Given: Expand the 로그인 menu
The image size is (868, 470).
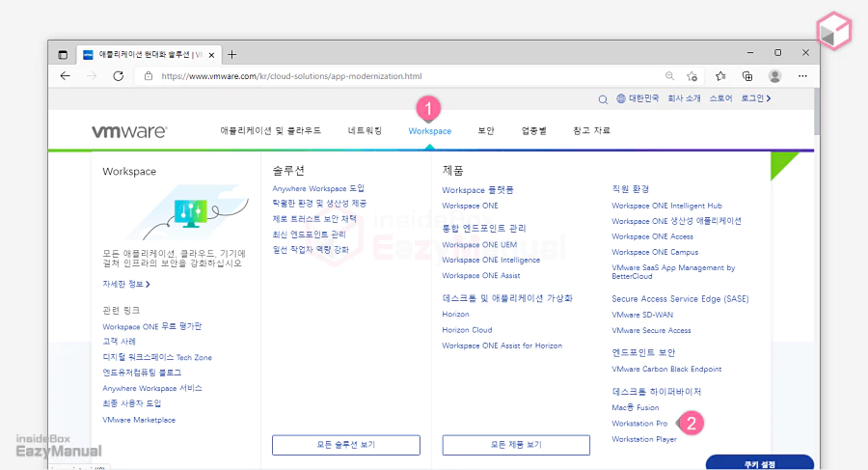Looking at the screenshot, I should coord(755,98).
